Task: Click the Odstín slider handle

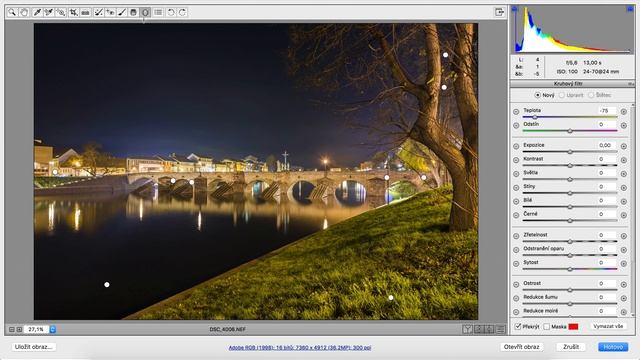Action: (x=570, y=131)
